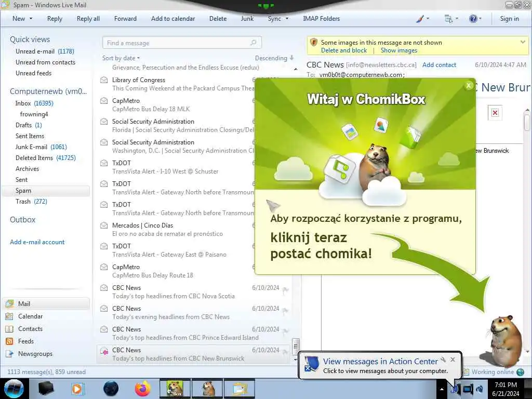Screen dimensions: 532x399
Task: Click Show images link
Action: click(398, 50)
